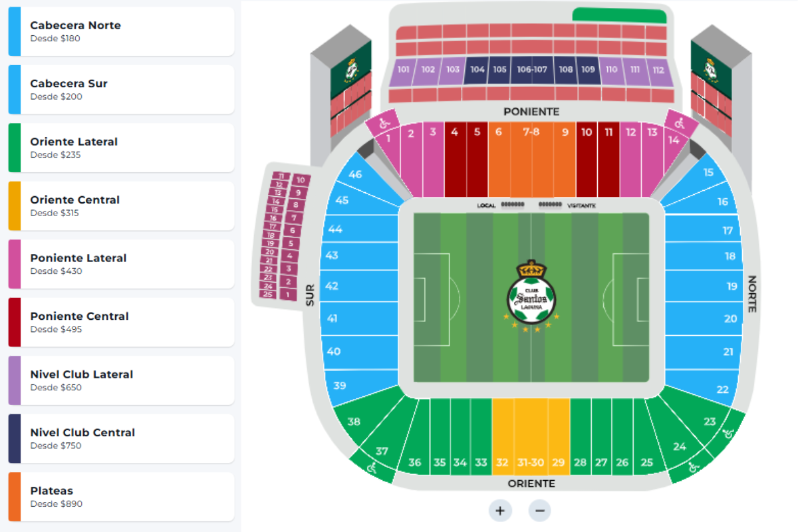Select the wheelchair section beside section 1
798x532 pixels.
384,123
